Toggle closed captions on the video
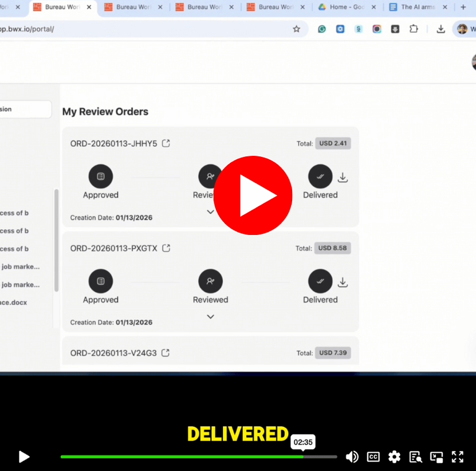The image size is (476, 471). pos(373,457)
